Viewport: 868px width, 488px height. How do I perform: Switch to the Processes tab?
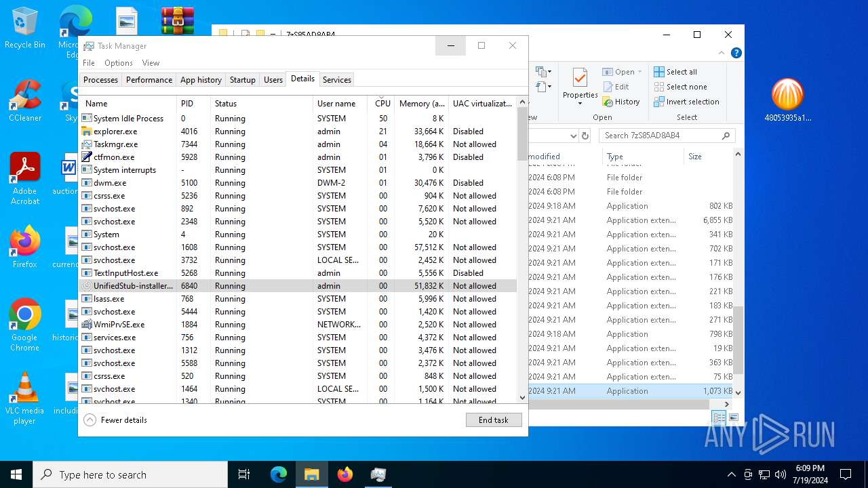pyautogui.click(x=100, y=80)
